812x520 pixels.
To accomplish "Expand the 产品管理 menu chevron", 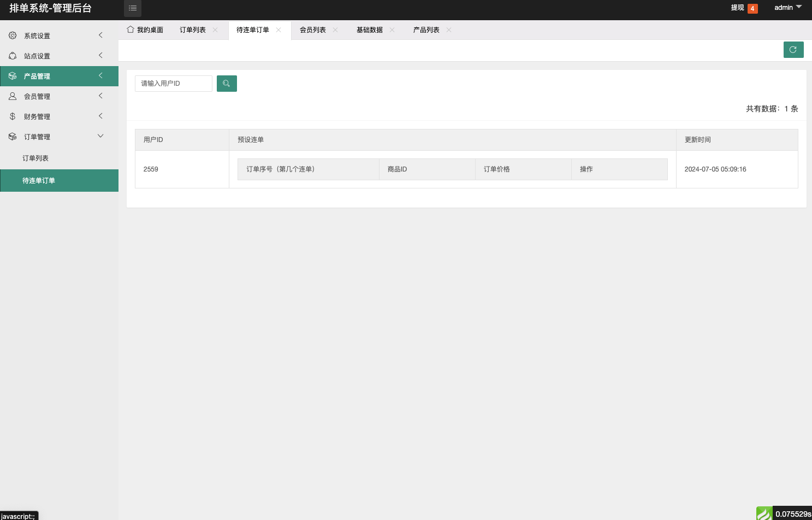I will click(x=100, y=75).
